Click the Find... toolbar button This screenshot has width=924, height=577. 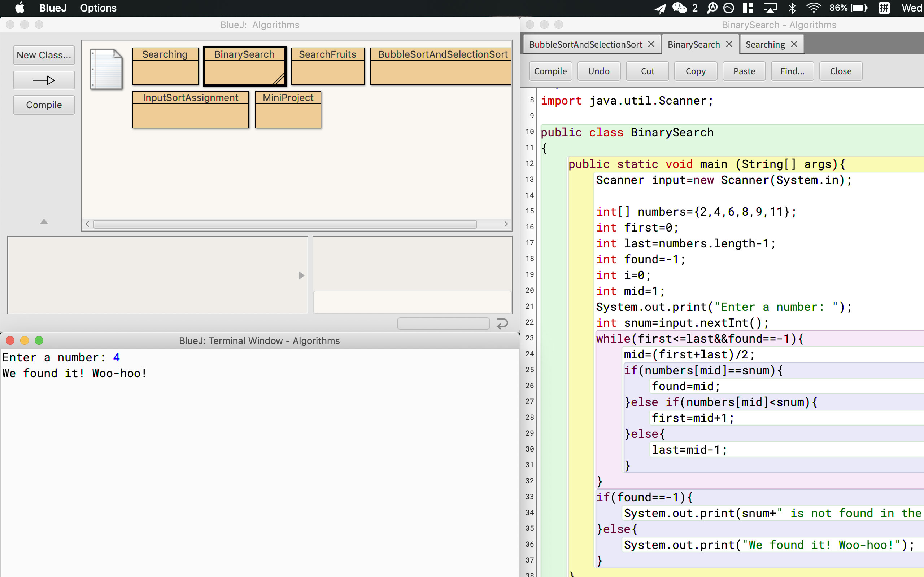click(792, 71)
